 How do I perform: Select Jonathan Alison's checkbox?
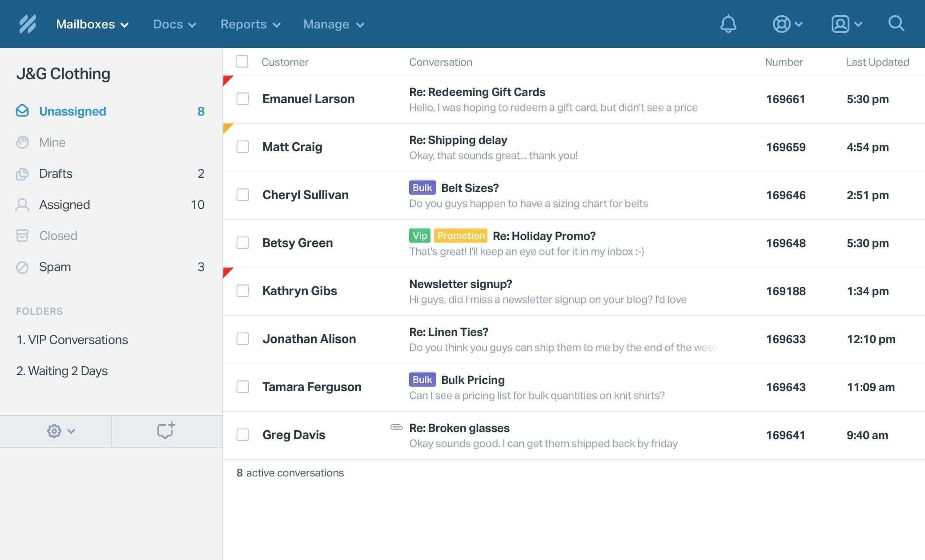point(243,339)
